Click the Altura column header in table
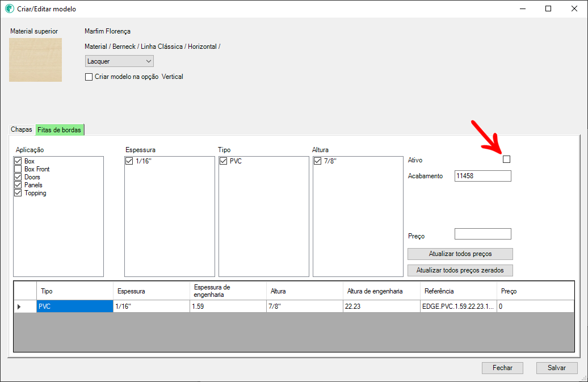Viewport: 588px width, 382px height. tap(304, 291)
